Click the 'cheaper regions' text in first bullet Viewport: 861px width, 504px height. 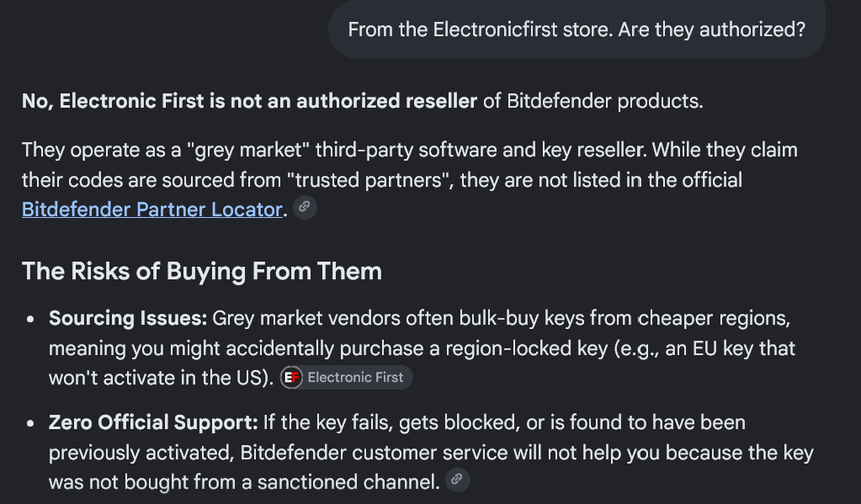coord(714,318)
